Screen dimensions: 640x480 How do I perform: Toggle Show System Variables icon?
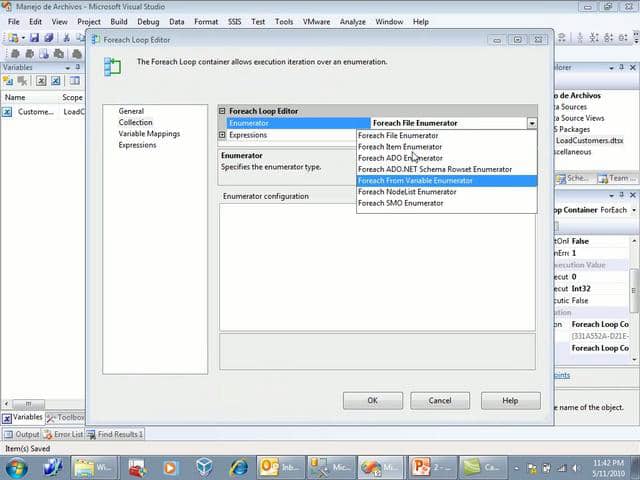pos(41,81)
